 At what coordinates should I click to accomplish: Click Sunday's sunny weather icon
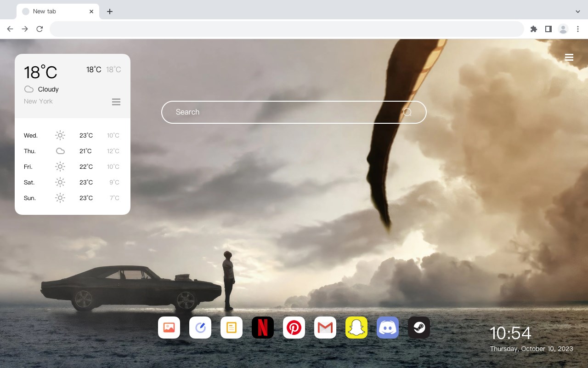[60, 198]
